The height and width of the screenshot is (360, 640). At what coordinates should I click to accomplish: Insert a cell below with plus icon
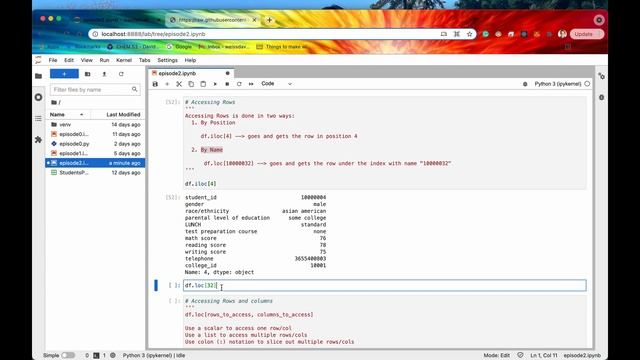(x=167, y=84)
